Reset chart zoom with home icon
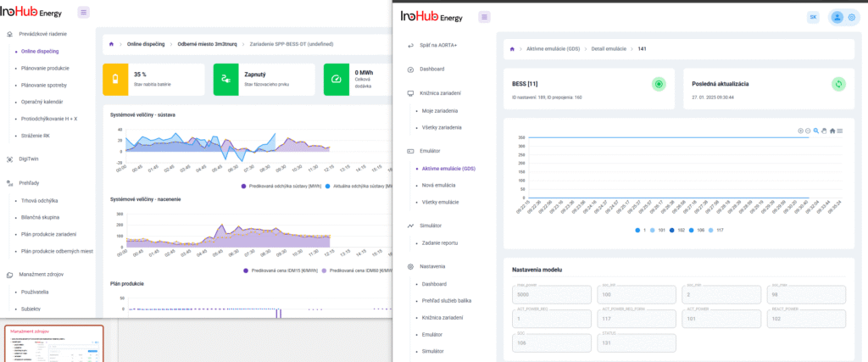868x362 pixels. [x=832, y=131]
